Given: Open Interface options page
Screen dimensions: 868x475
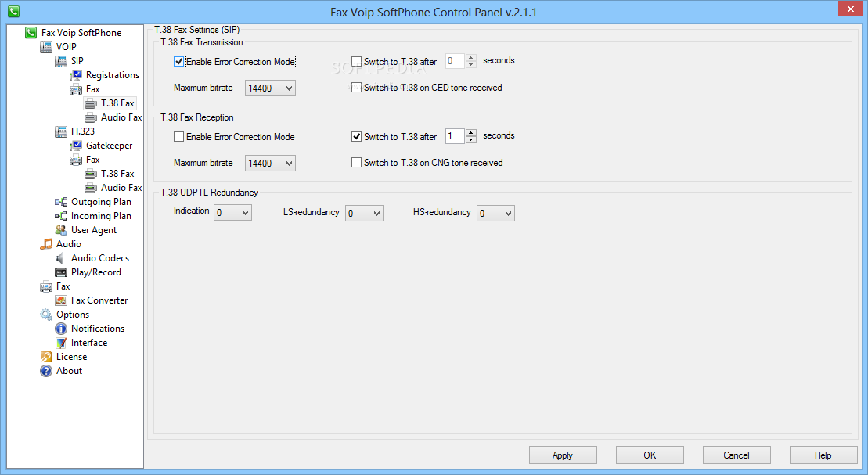Looking at the screenshot, I should point(89,343).
